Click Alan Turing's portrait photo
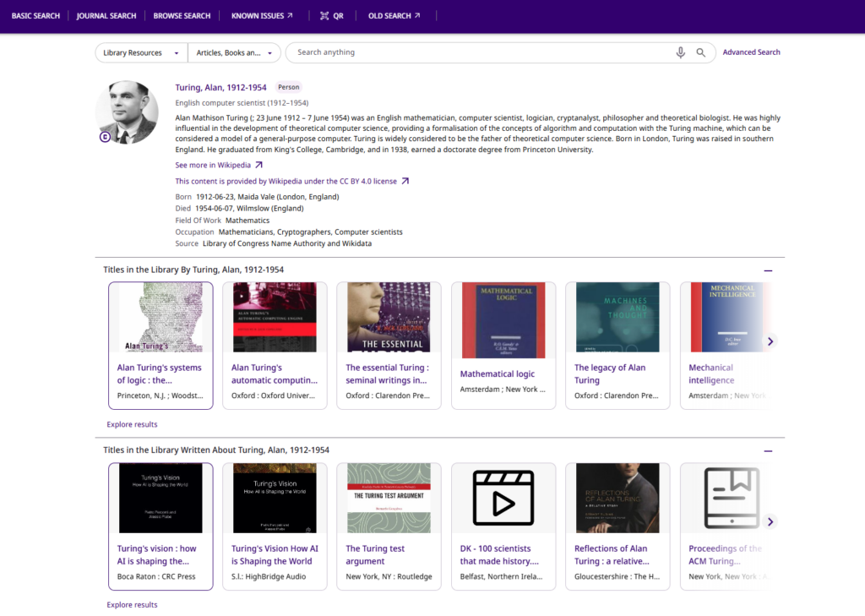Screen dimensions: 865x616 pyautogui.click(x=127, y=112)
